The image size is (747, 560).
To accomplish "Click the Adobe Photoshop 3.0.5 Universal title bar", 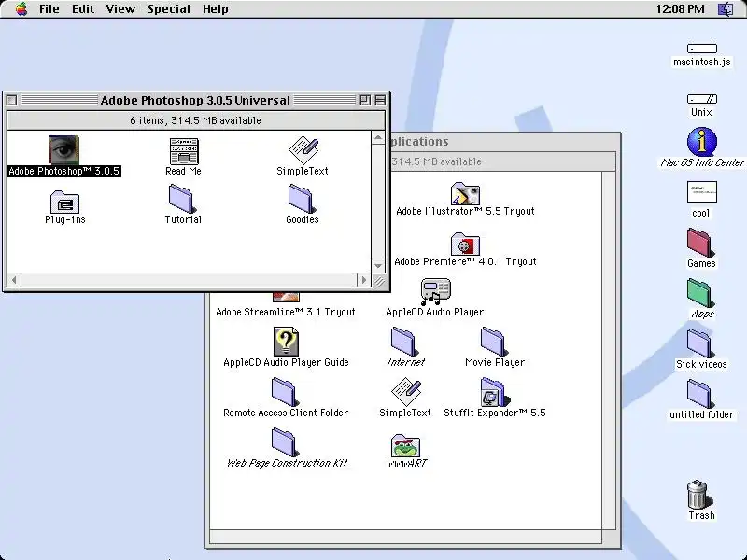I will pyautogui.click(x=195, y=101).
